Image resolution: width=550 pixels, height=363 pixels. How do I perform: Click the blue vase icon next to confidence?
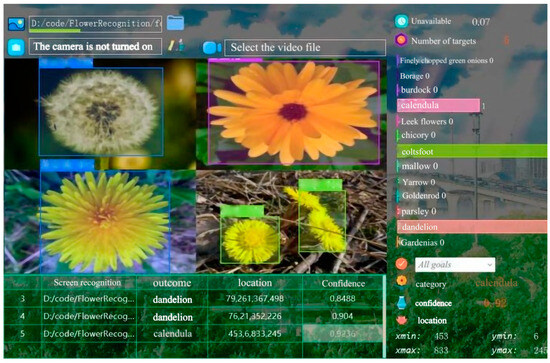[402, 302]
